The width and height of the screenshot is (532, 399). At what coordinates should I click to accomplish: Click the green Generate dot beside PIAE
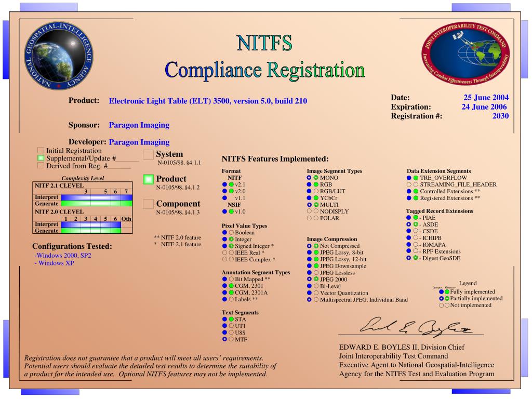[416, 218]
